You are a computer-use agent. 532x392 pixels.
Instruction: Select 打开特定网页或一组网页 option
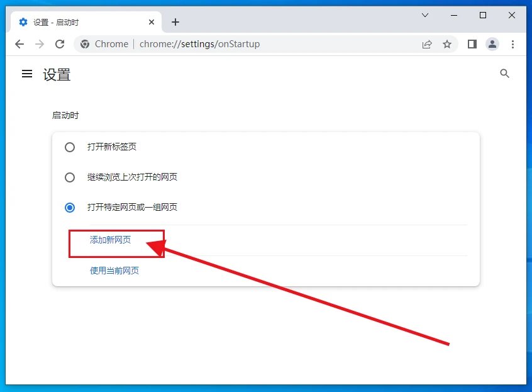70,207
